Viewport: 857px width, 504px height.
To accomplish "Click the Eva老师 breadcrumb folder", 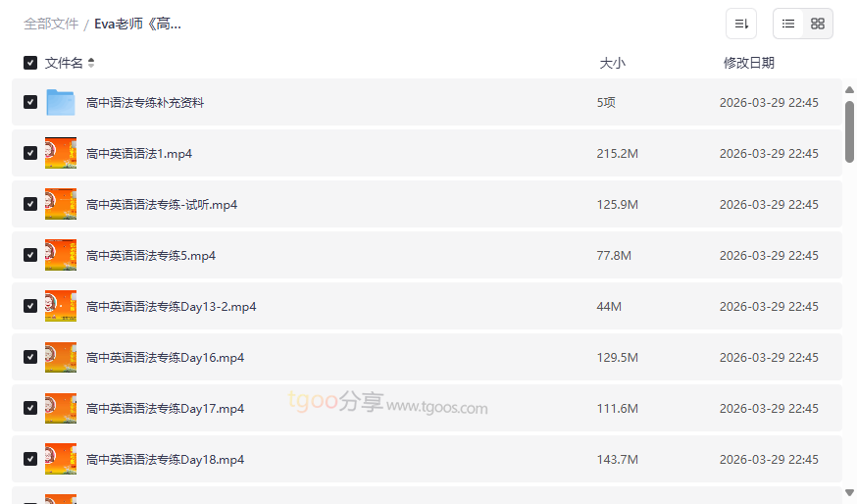I will pos(137,24).
